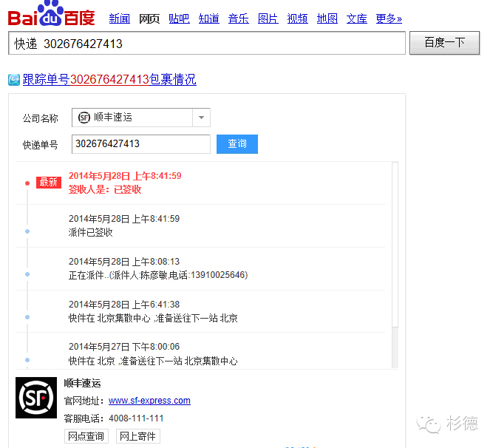
Task: Click timeline dot beside 上午6:41:38 entry
Action: click(x=27, y=317)
